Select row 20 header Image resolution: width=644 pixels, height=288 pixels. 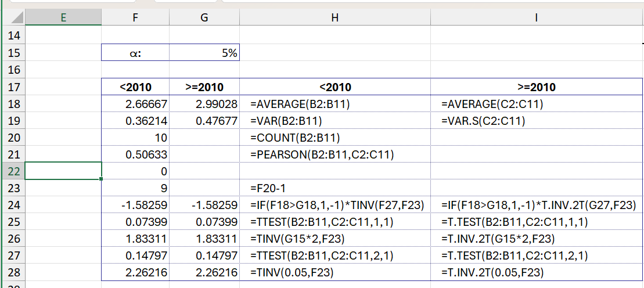tap(13, 138)
